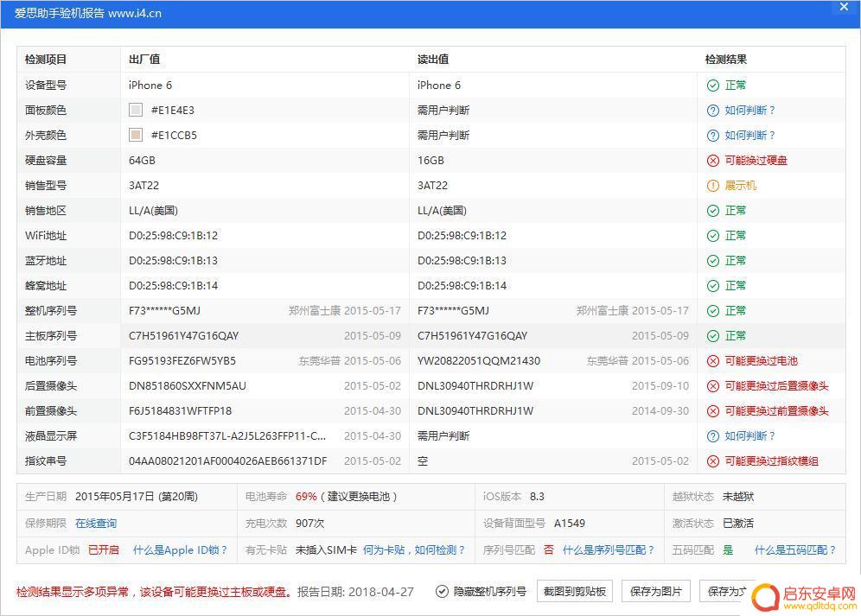This screenshot has width=861, height=616.
Task: Open 什么是五码匹配 help link
Action: (x=795, y=550)
